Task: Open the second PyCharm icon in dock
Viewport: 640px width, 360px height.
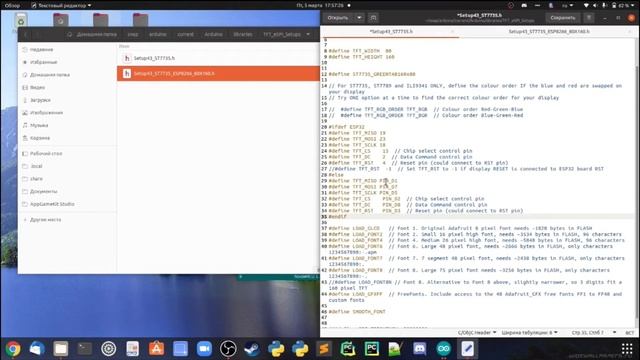Action: pyautogui.click(x=372, y=349)
